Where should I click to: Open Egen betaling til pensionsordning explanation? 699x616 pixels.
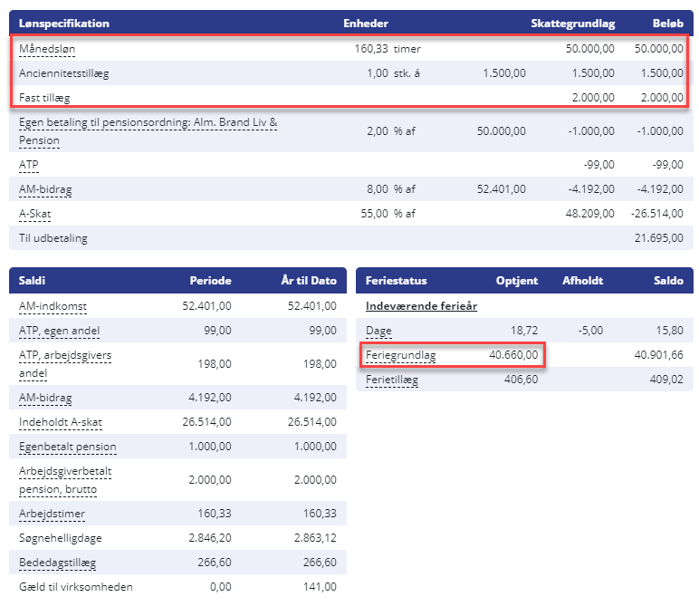point(148,131)
